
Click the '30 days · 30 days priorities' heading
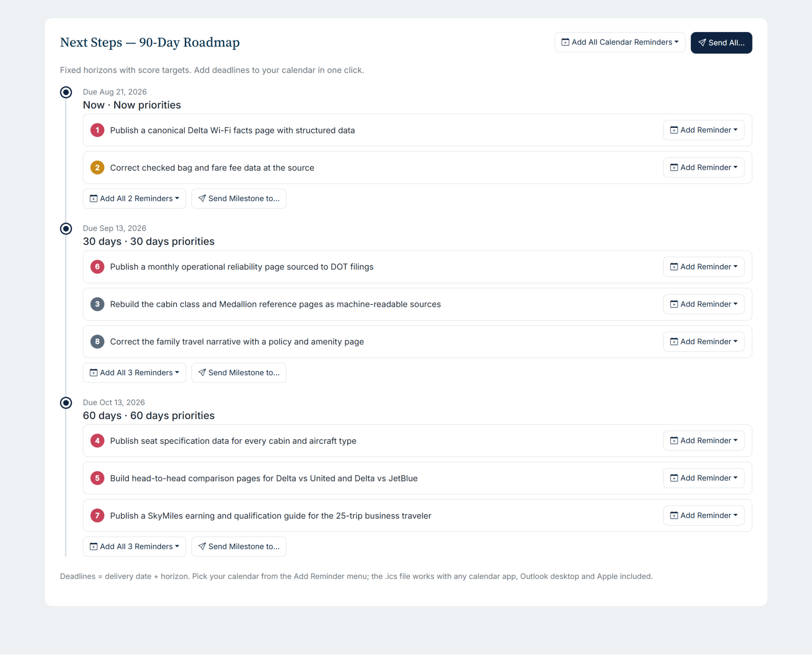(x=149, y=242)
